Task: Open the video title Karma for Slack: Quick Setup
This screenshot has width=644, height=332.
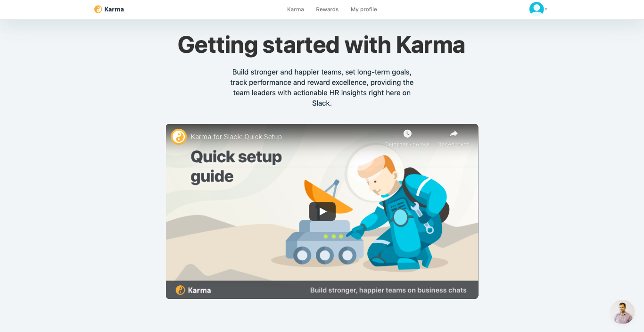Action: point(236,137)
